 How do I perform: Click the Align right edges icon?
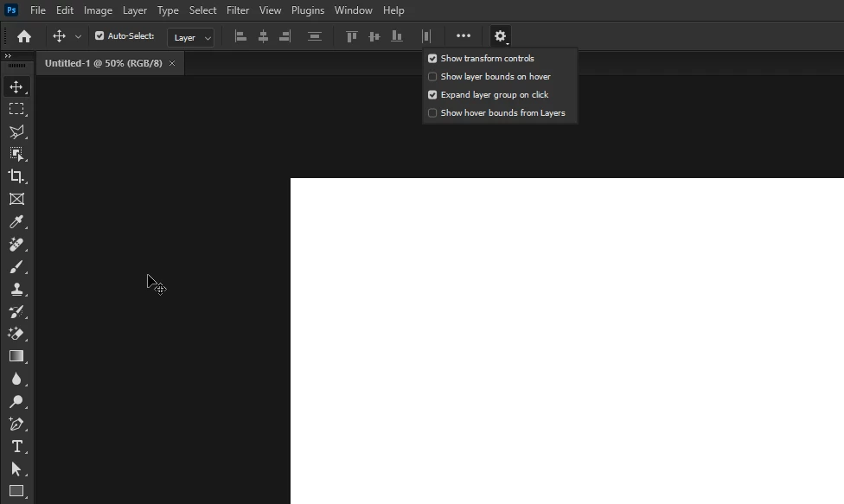click(x=285, y=36)
